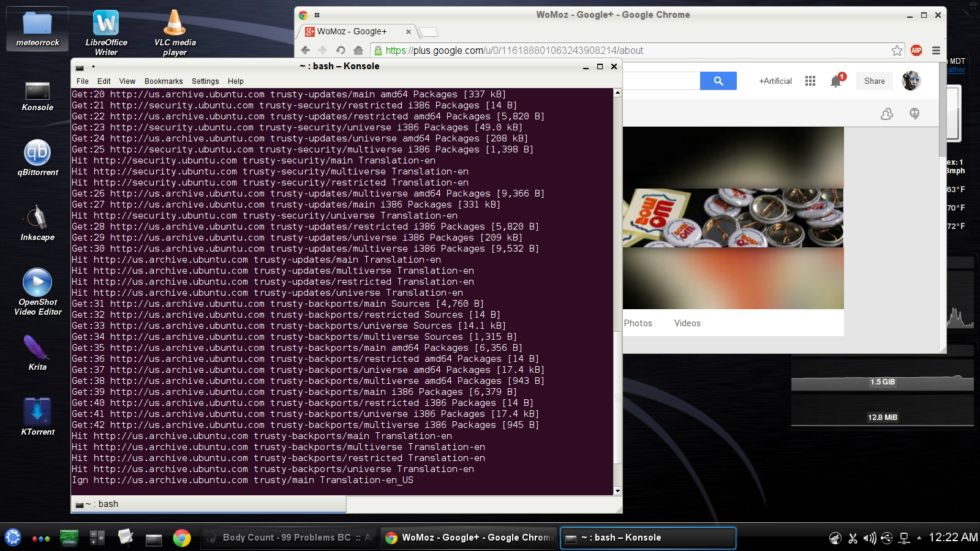Screen dimensions: 980x551
Task: Launch Chrome from the panel launcher
Action: coord(182,538)
